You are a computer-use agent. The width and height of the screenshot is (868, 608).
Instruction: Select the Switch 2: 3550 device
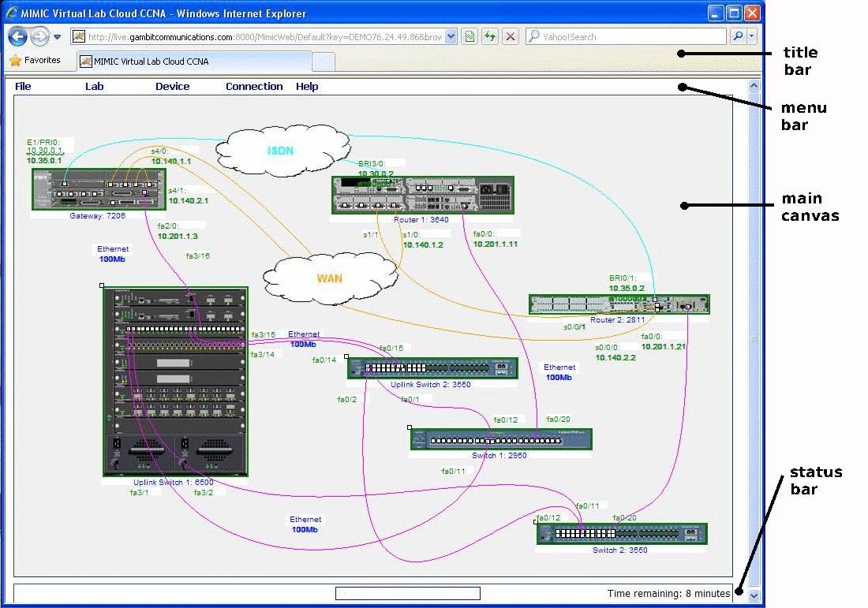pyautogui.click(x=621, y=534)
